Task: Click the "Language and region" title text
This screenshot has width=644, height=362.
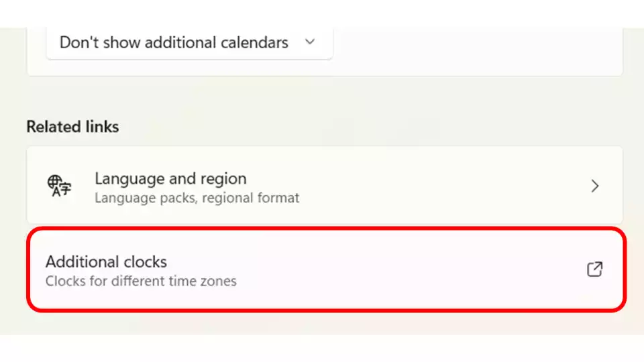Action: [x=170, y=178]
